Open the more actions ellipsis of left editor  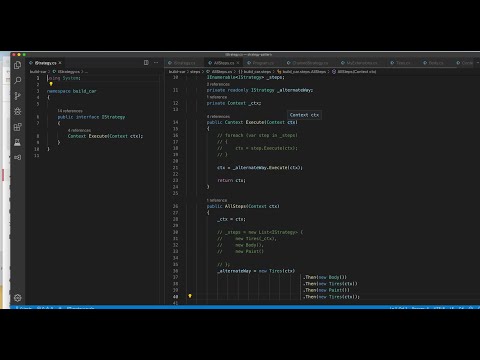pyautogui.click(x=156, y=63)
